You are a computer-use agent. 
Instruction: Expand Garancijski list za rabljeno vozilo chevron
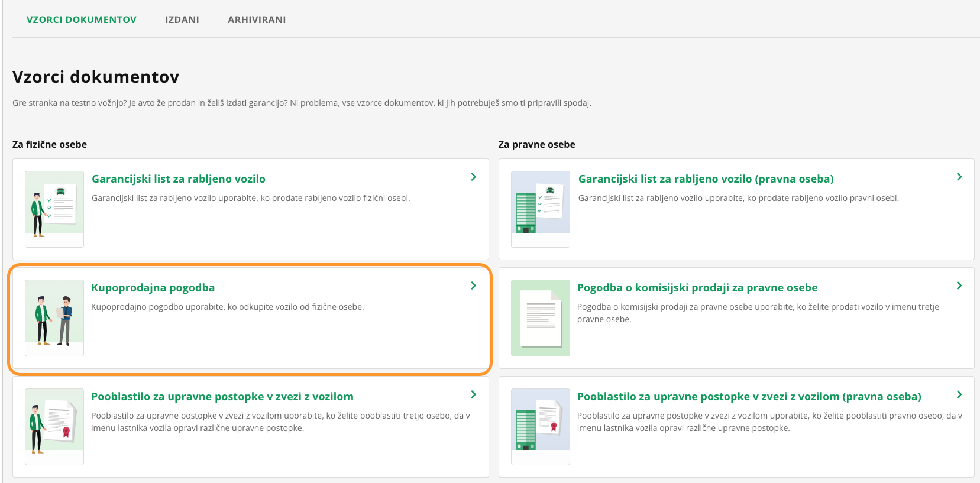pos(473,177)
